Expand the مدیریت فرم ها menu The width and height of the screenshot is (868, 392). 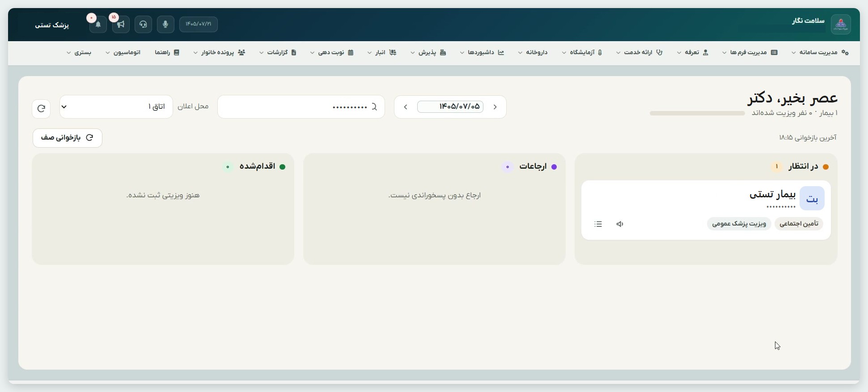[750, 52]
